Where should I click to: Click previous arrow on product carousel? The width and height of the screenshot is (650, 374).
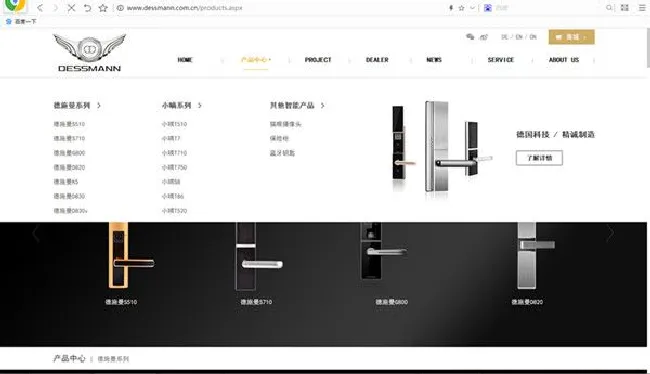point(36,234)
